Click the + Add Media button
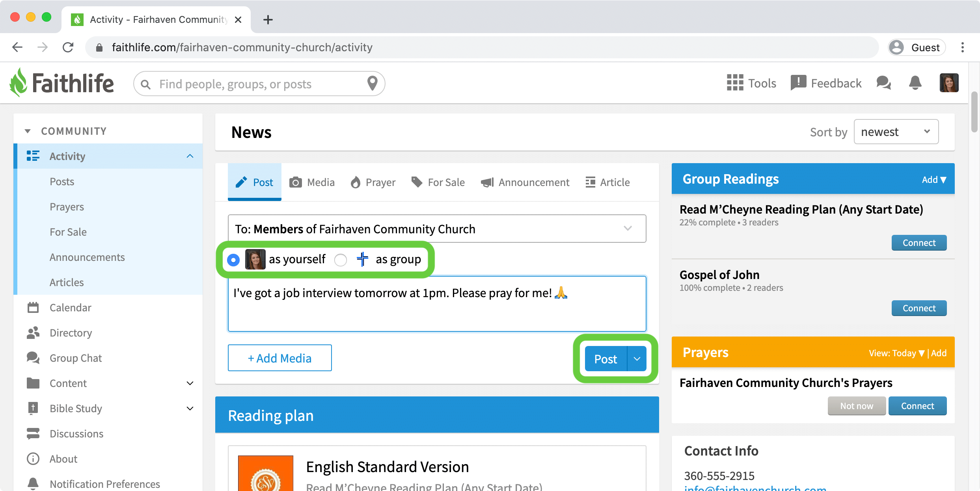This screenshot has width=980, height=491. point(279,358)
